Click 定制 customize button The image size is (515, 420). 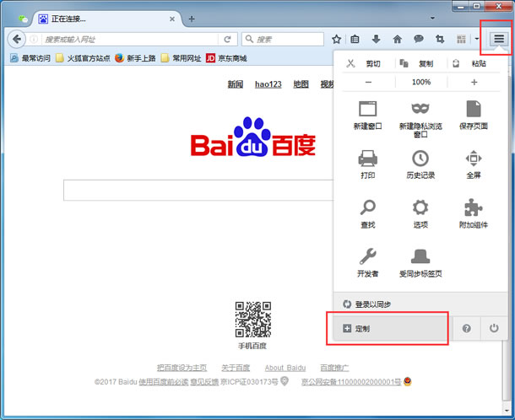click(x=393, y=328)
